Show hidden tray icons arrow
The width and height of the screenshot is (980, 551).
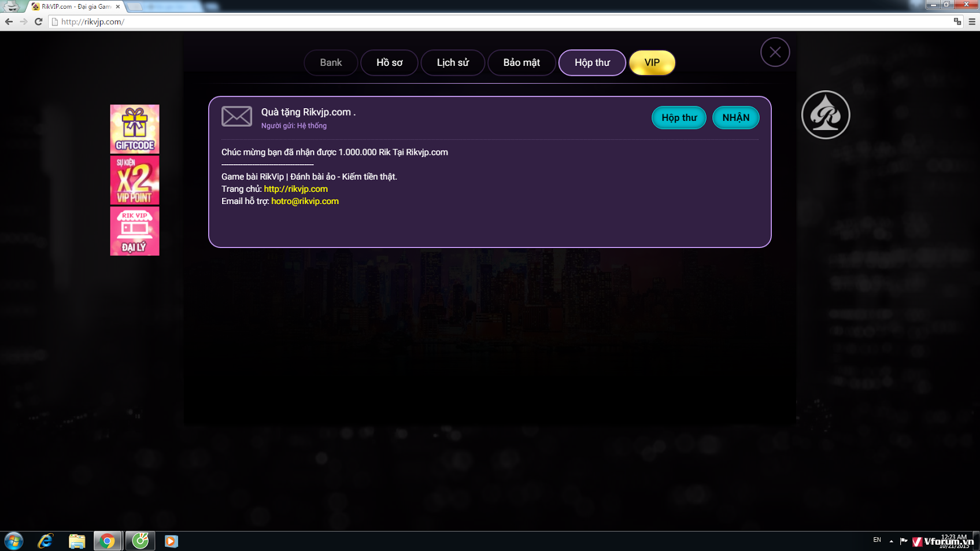click(x=891, y=541)
